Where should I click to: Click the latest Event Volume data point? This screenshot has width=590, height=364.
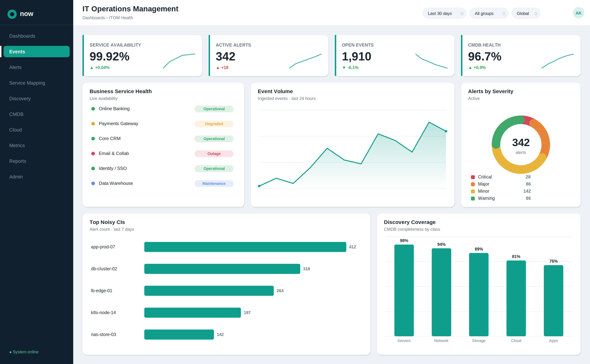[x=446, y=131]
